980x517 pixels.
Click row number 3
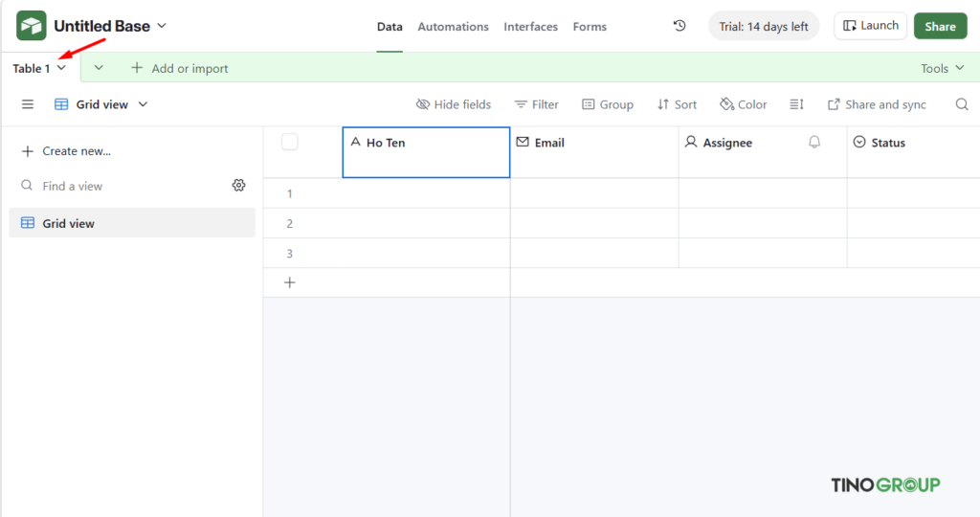pos(289,254)
